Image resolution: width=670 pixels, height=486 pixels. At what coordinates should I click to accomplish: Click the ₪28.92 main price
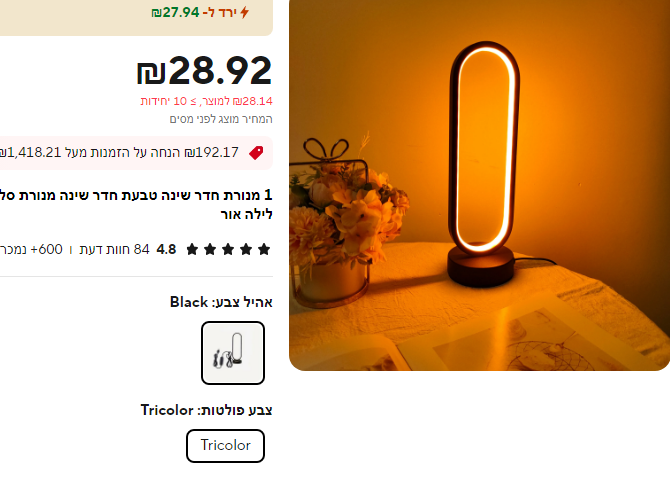coord(204,71)
